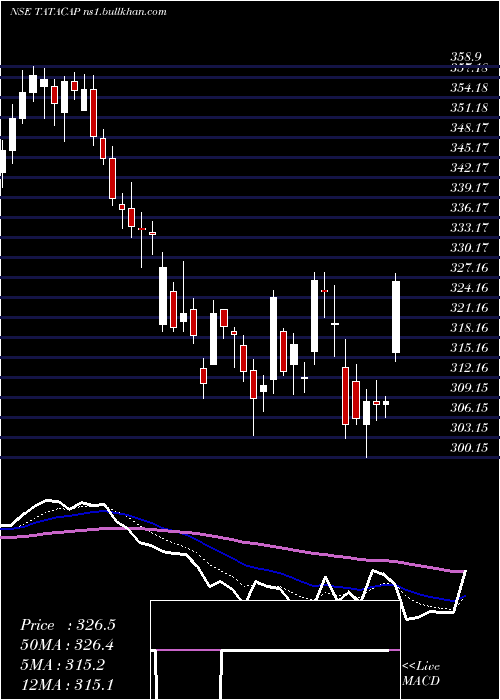
Task: Click the 354.18 price axis label
Action: [468, 88]
